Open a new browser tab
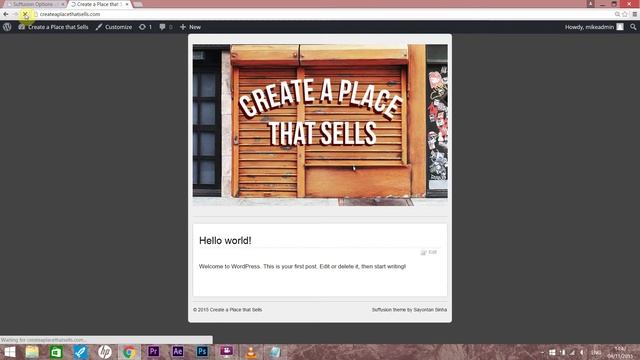This screenshot has width=640, height=360. click(138, 4)
